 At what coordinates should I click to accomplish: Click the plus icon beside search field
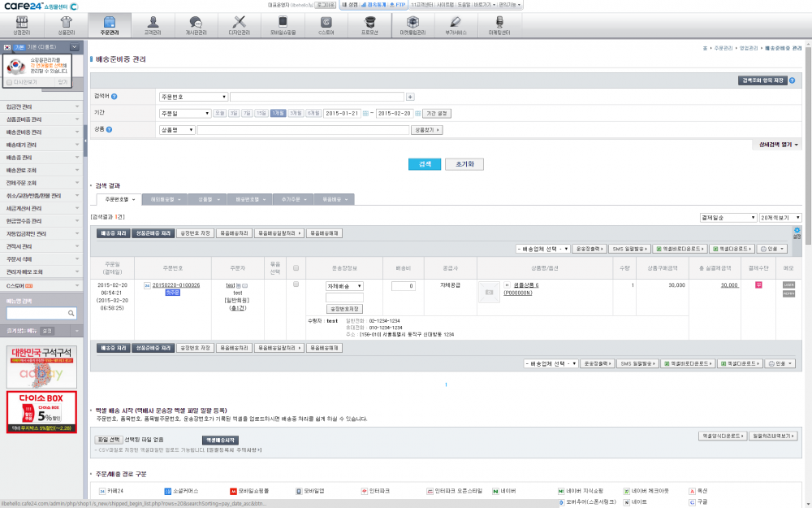click(x=410, y=97)
